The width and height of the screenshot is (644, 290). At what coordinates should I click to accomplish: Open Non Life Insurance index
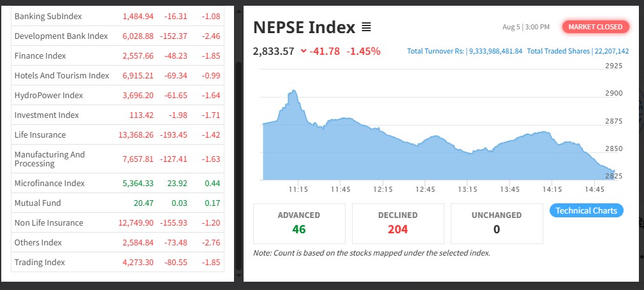[x=48, y=222]
